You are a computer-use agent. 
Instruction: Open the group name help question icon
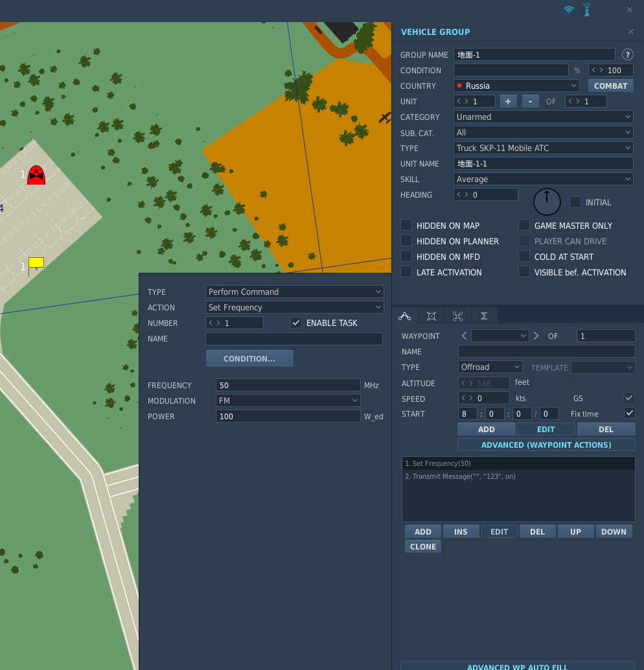627,54
